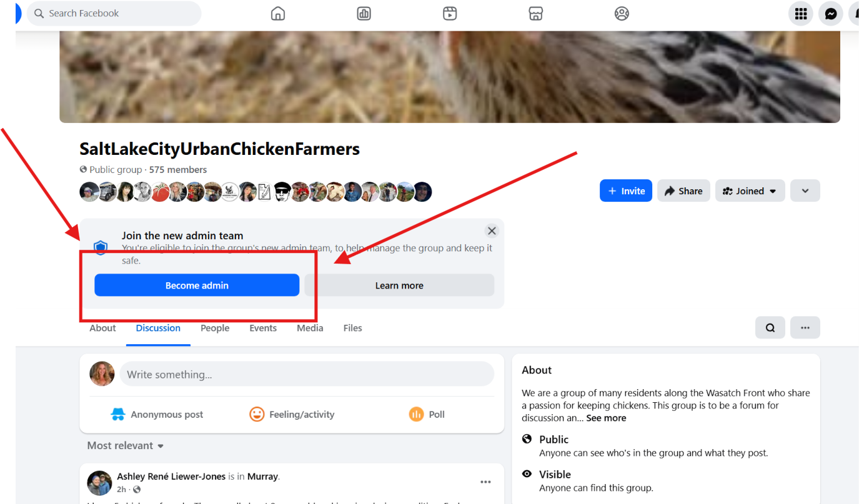Click Ashley René Liewer-Jones post avatar
Screen dimensions: 859x504
click(100, 483)
